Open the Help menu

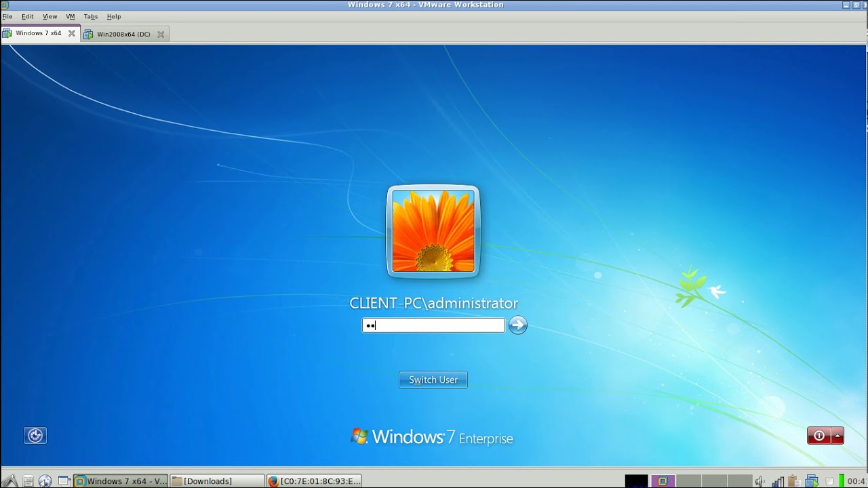tap(114, 16)
